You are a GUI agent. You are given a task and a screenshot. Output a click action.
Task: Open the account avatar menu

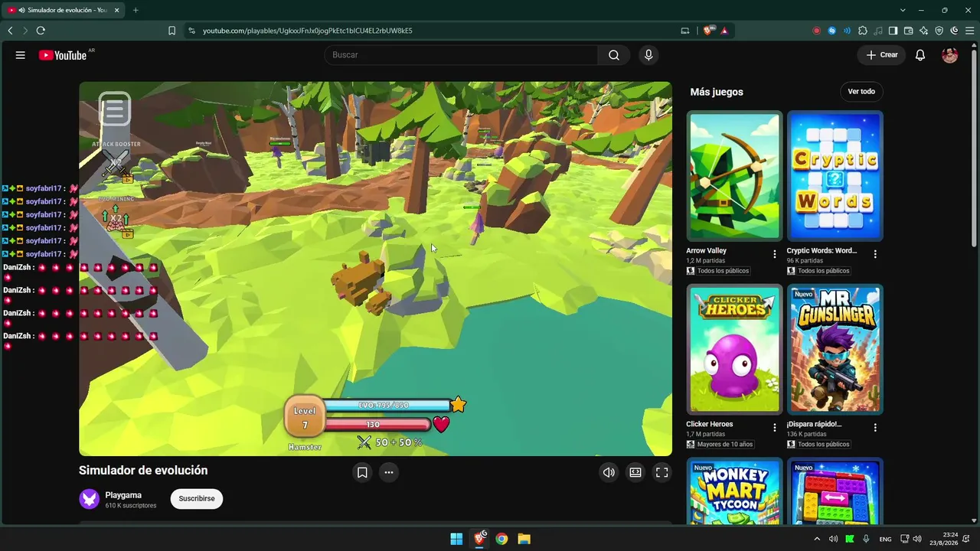tap(950, 55)
